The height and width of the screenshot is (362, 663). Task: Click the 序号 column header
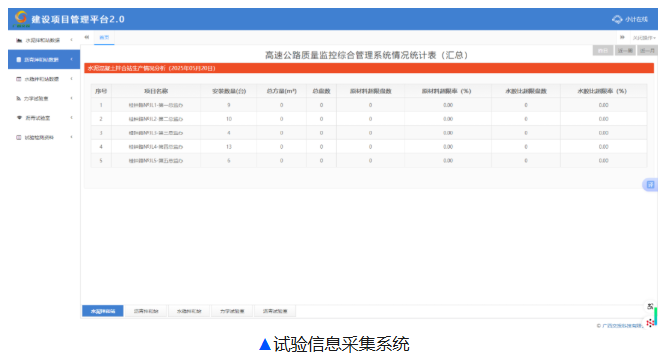click(101, 91)
